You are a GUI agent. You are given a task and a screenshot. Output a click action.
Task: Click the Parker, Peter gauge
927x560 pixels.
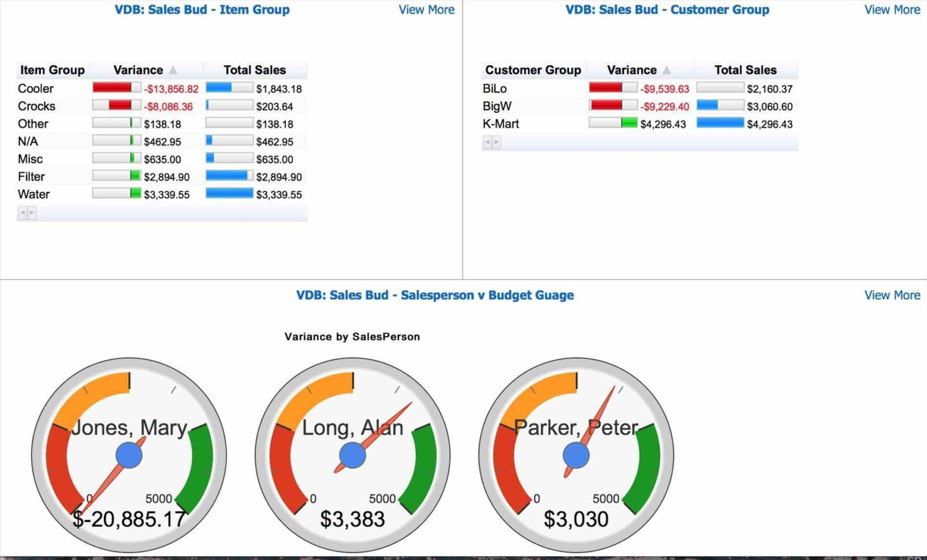tap(576, 455)
